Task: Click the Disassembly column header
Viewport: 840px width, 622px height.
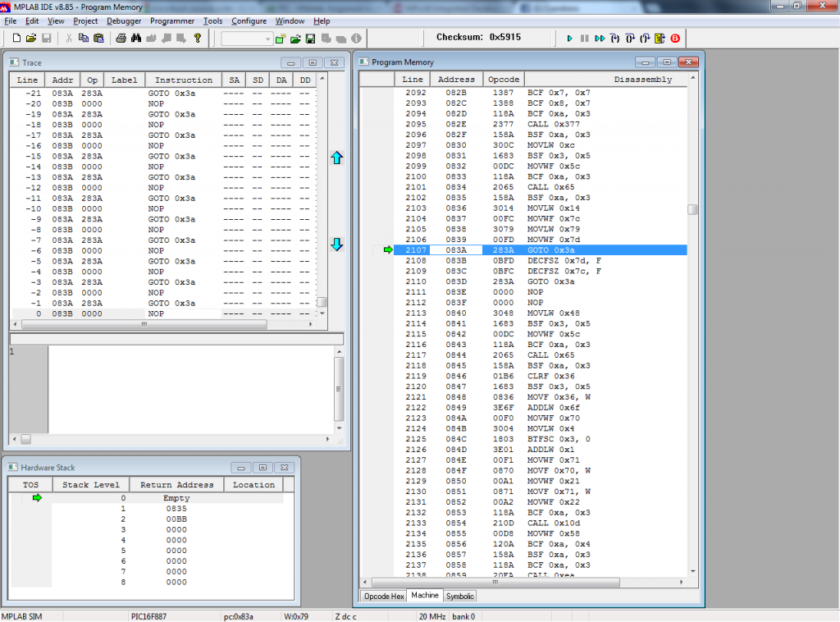Action: coord(605,80)
